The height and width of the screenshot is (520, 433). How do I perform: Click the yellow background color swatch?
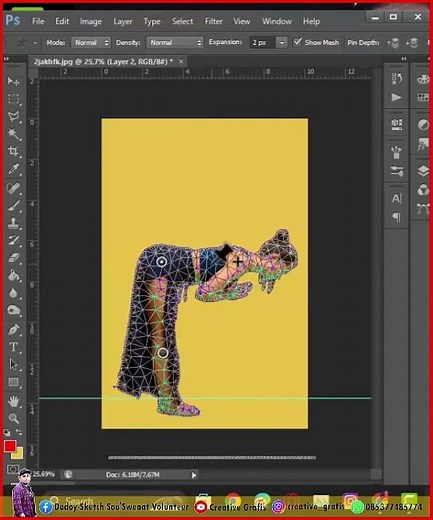click(19, 454)
